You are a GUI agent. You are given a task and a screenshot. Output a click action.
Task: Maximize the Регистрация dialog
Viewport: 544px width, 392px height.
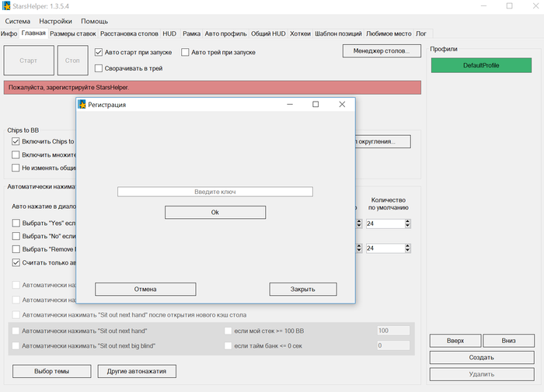316,104
